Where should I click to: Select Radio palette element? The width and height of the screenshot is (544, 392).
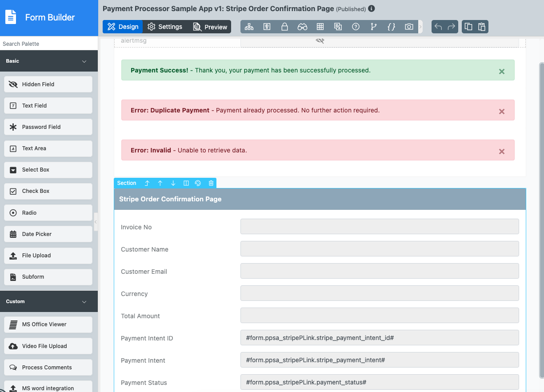tap(48, 212)
